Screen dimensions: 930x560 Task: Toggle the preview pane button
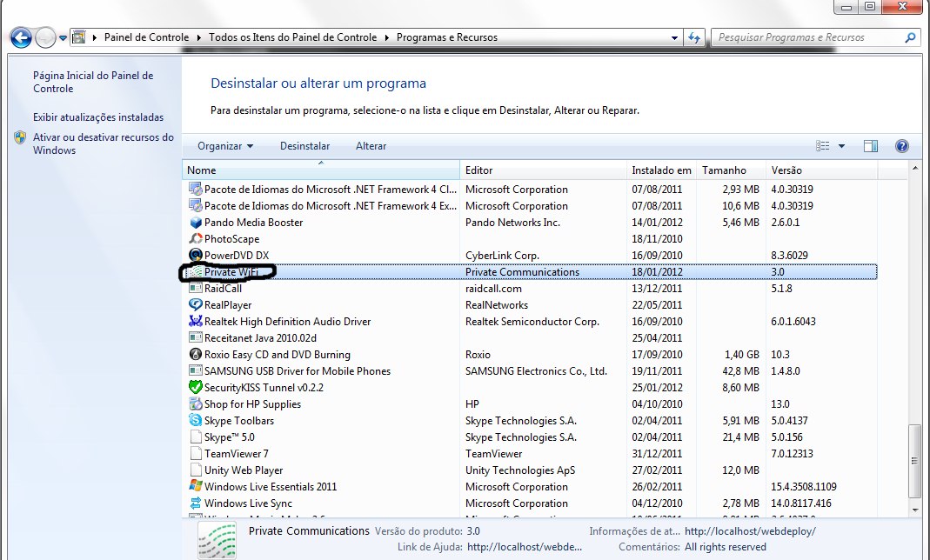[x=871, y=146]
